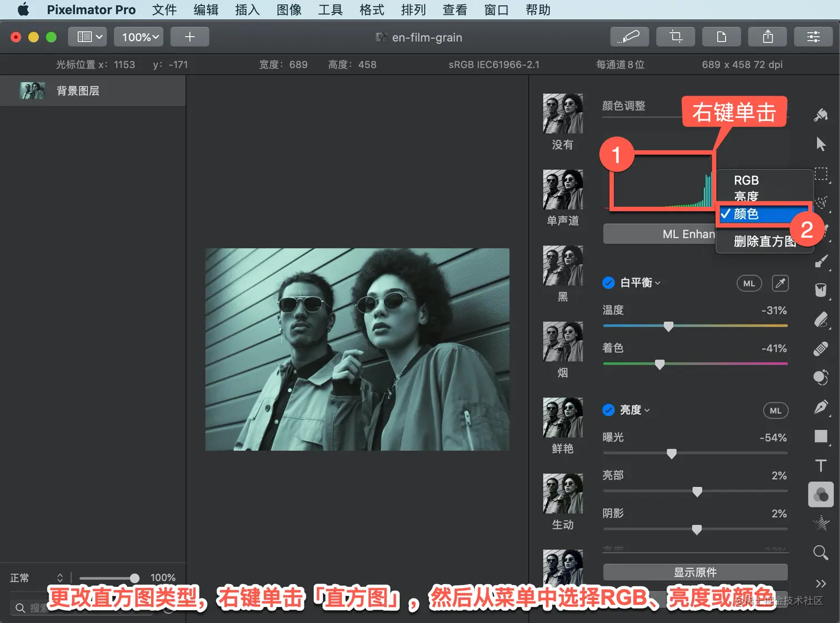Click the 着色 slider handle
The height and width of the screenshot is (623, 840).
coord(659,365)
